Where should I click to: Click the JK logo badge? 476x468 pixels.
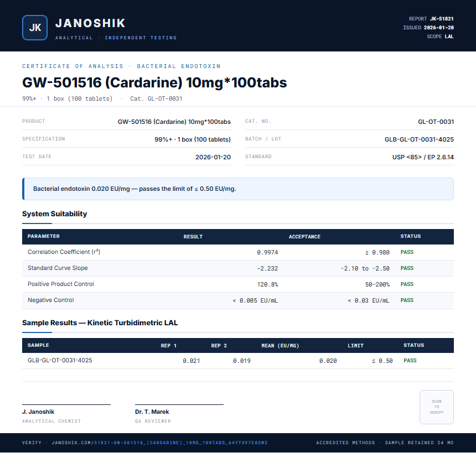click(x=35, y=28)
